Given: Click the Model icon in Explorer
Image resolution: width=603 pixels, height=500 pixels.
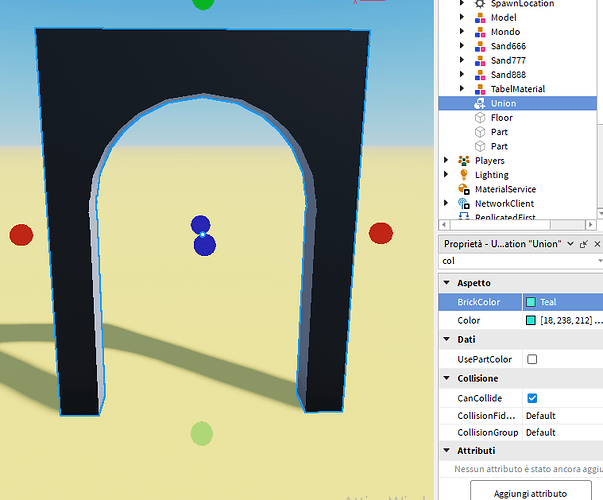Looking at the screenshot, I should point(480,18).
